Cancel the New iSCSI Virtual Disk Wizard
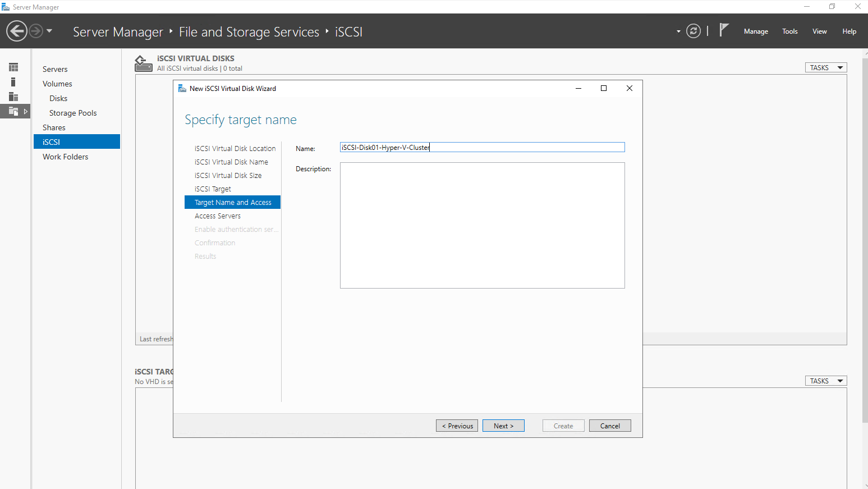 (610, 426)
